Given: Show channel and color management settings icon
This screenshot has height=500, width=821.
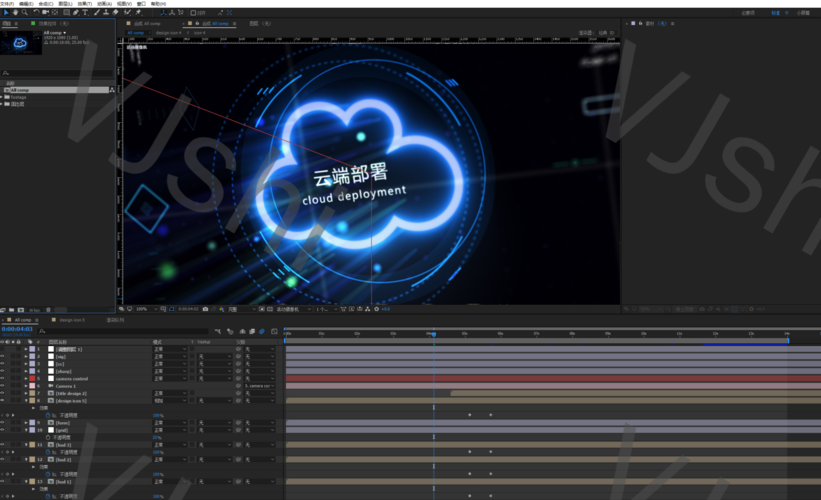Looking at the screenshot, I should [222, 309].
